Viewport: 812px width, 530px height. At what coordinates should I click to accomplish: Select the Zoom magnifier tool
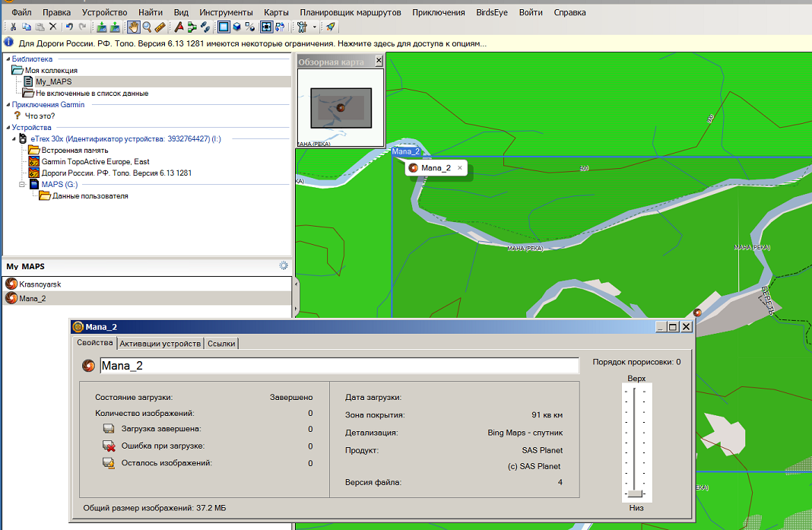pyautogui.click(x=147, y=27)
